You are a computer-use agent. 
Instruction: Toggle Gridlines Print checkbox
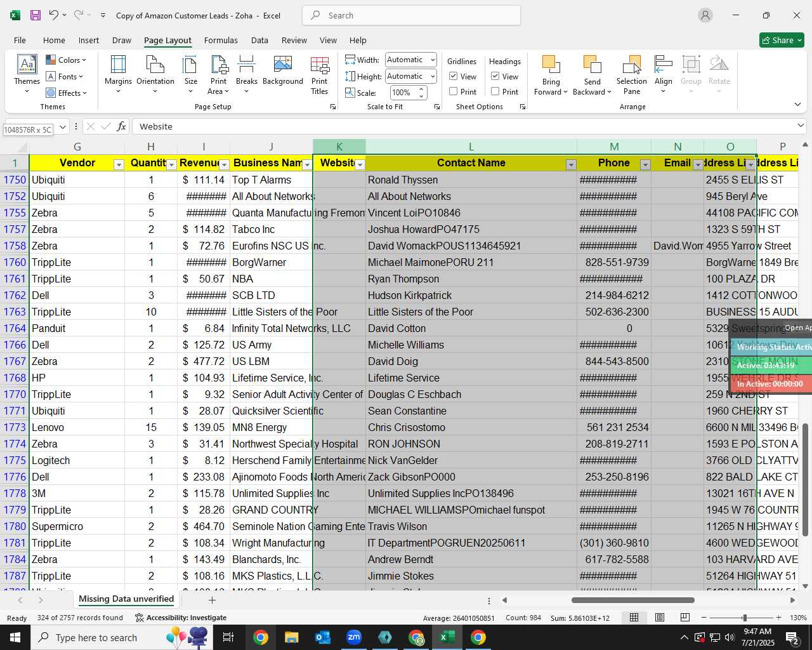pos(454,91)
